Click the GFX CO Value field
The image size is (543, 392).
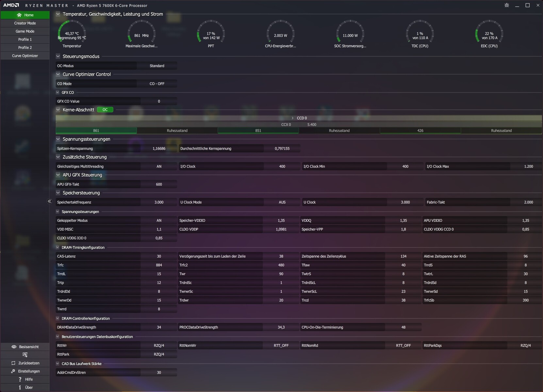coord(159,101)
